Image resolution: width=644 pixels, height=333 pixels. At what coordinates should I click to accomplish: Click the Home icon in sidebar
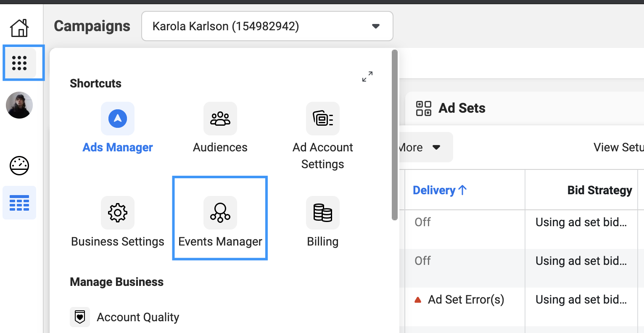point(19,28)
